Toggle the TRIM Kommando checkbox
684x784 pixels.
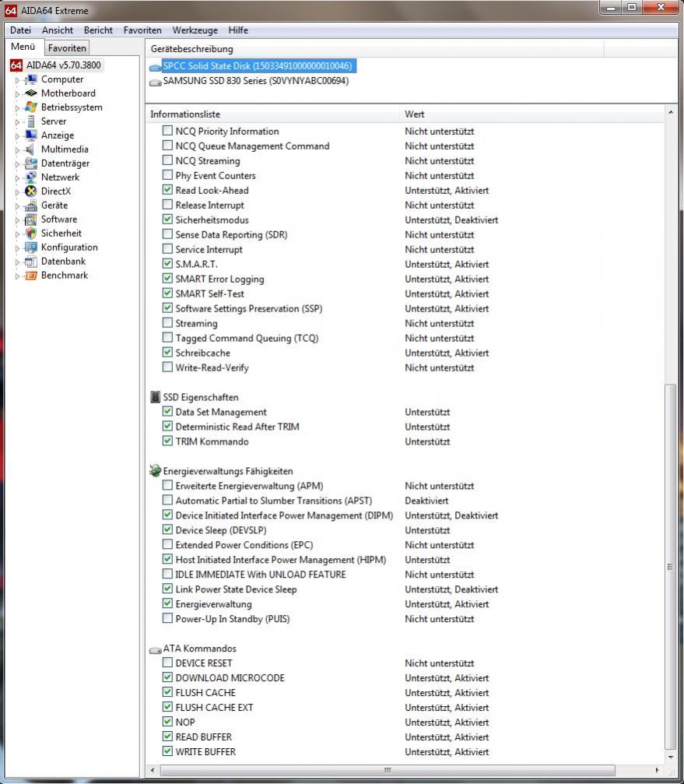pos(167,441)
